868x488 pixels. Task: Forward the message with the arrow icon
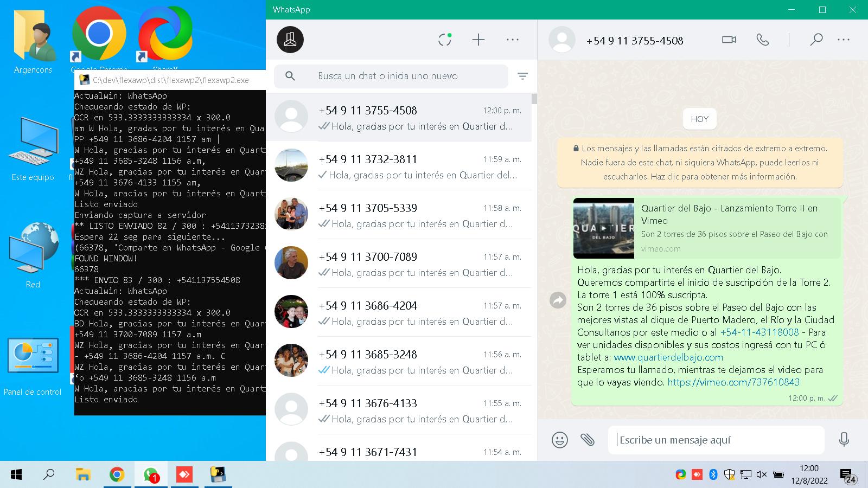point(558,300)
